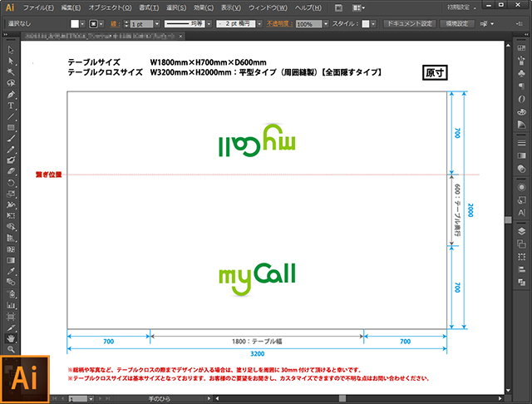Open the Brushes panel icon
532x404 pixels.
[521, 61]
